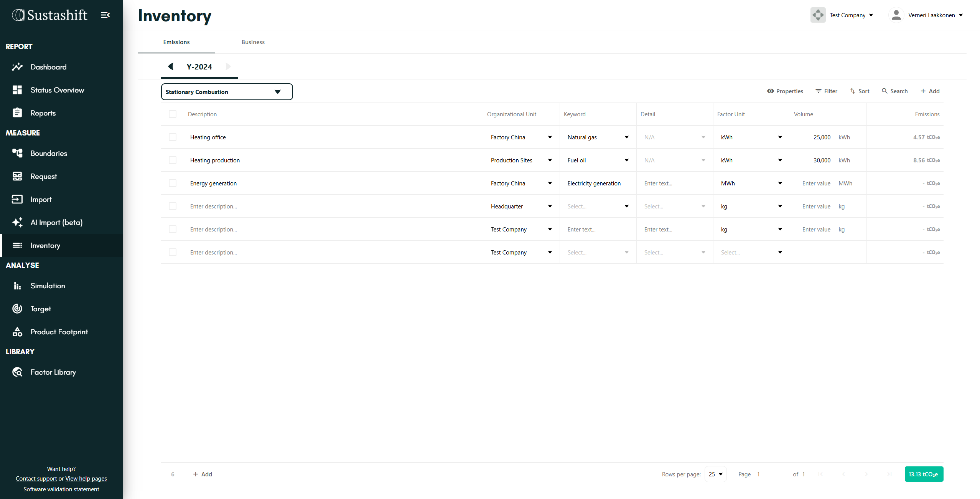This screenshot has width=980, height=499.
Task: Collapse the sidebar menu icon
Action: click(105, 15)
